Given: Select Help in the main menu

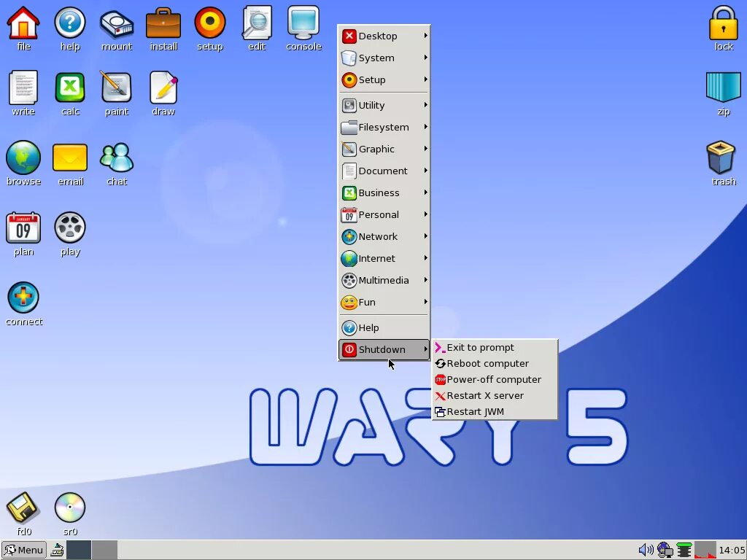Looking at the screenshot, I should point(384,327).
